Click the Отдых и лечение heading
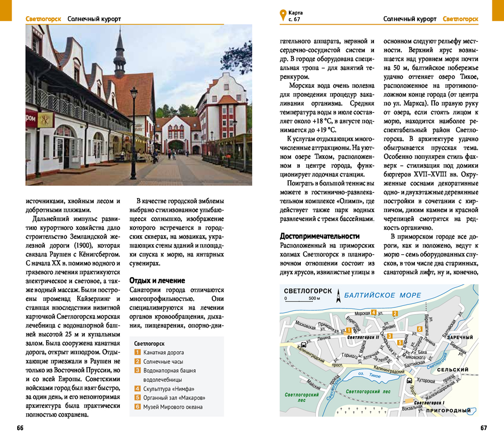Viewport: 504px width, 443px height. 157,281
